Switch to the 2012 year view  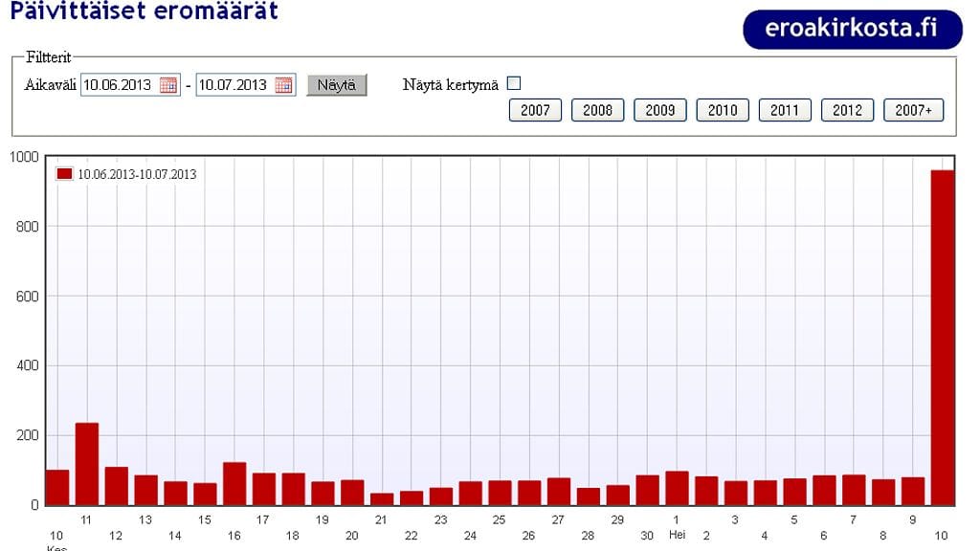(x=847, y=110)
